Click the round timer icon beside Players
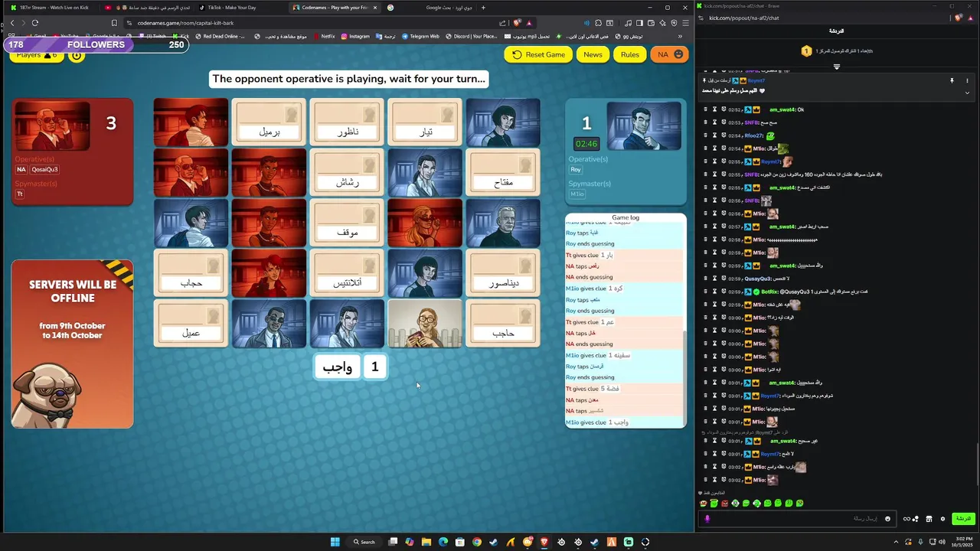This screenshot has height=551, width=980. coord(77,55)
